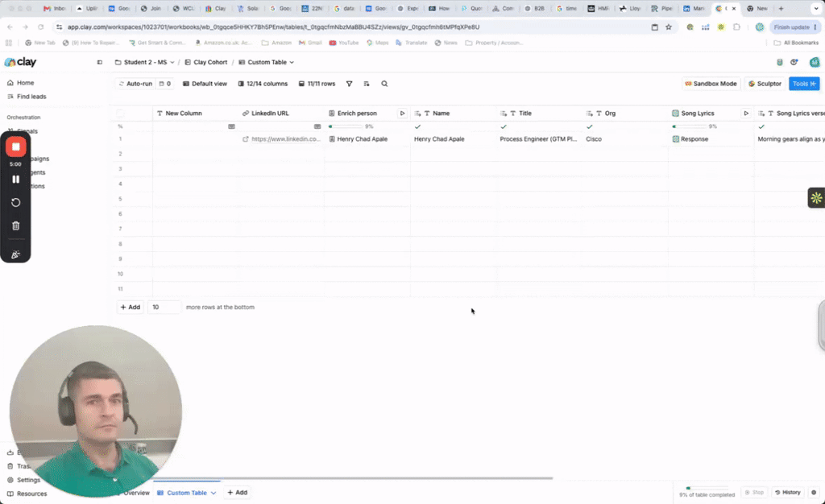Image resolution: width=825 pixels, height=504 pixels.
Task: Collapse the left sidebar panel icon
Action: tap(99, 62)
